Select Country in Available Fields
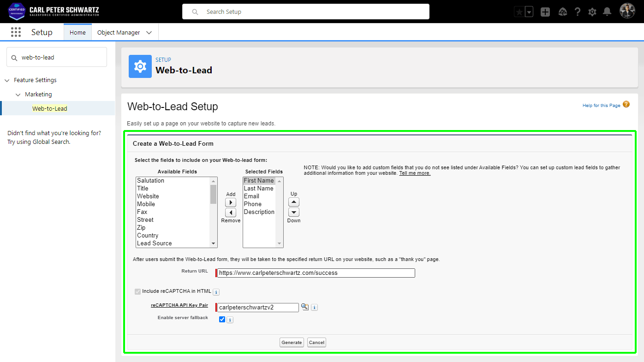Image resolution: width=644 pixels, height=362 pixels. [x=173, y=236]
